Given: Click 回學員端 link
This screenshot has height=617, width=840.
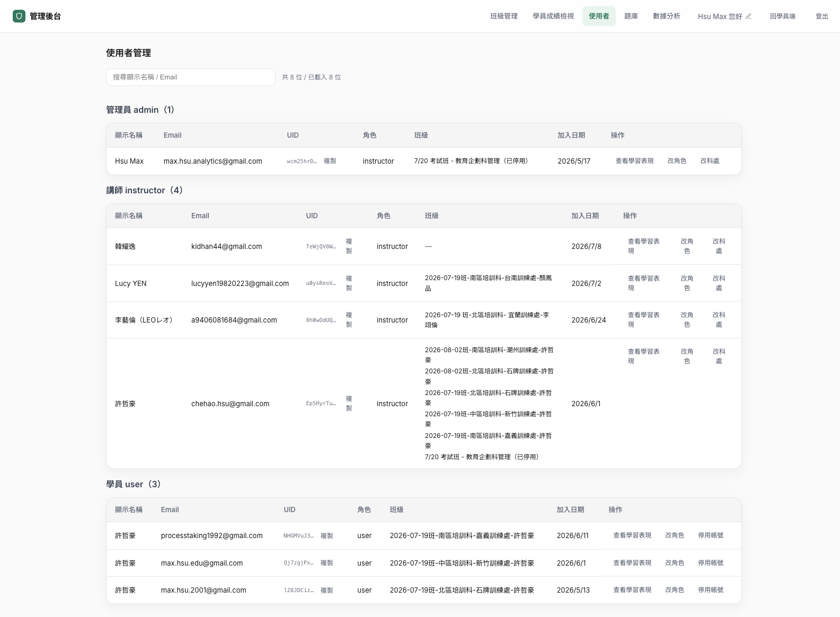Looking at the screenshot, I should coord(782,16).
